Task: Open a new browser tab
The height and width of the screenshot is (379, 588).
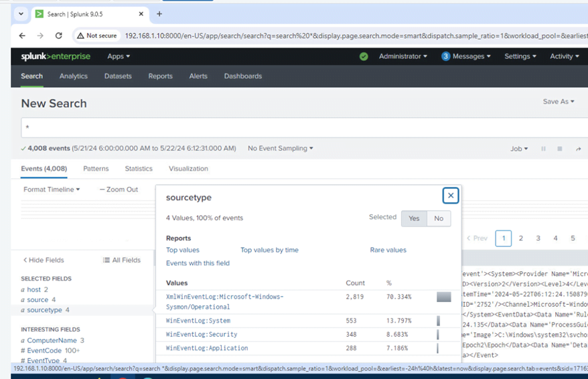Action: (159, 14)
